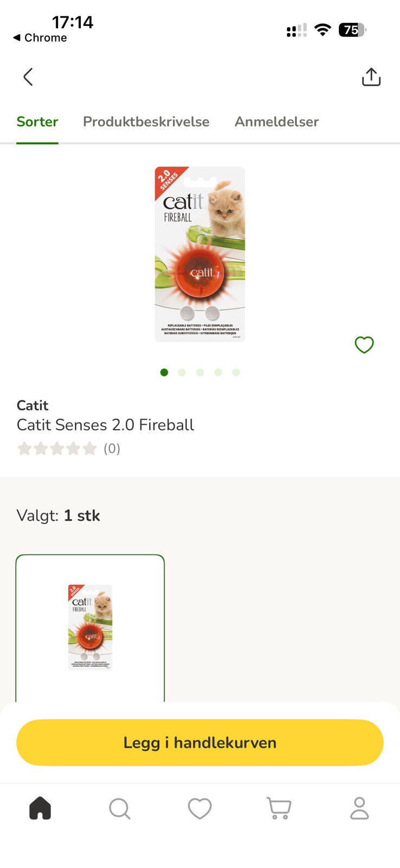The image size is (400, 868).
Task: Switch to Anmeldelser tab
Action: coord(276,122)
